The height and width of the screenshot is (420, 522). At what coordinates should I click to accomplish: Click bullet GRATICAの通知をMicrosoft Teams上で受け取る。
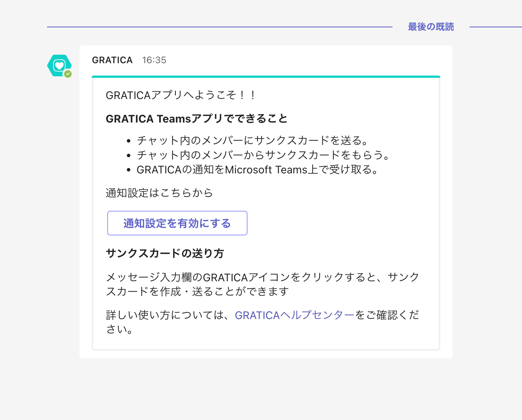tap(258, 170)
